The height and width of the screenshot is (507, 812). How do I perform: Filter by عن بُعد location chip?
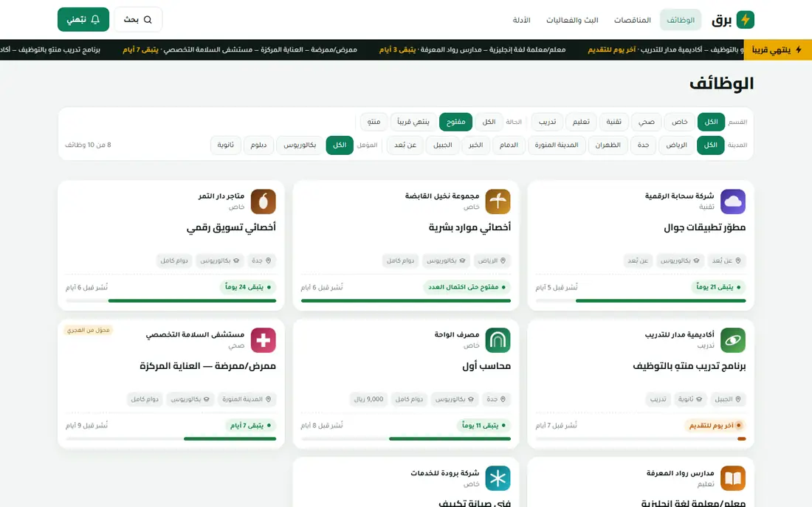pyautogui.click(x=405, y=145)
